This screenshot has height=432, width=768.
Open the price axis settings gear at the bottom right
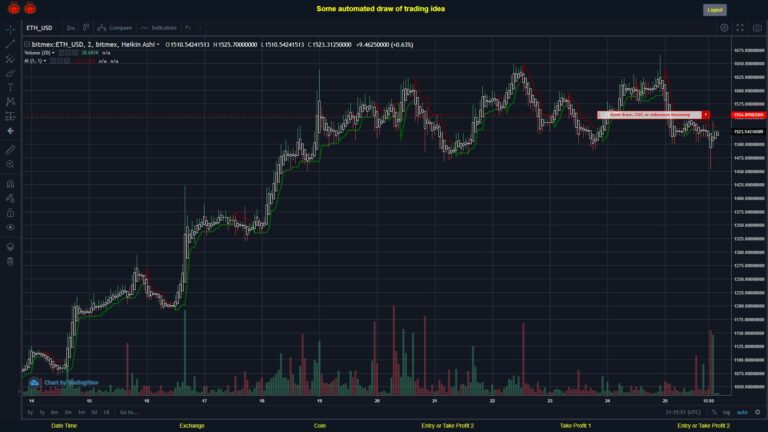click(758, 412)
